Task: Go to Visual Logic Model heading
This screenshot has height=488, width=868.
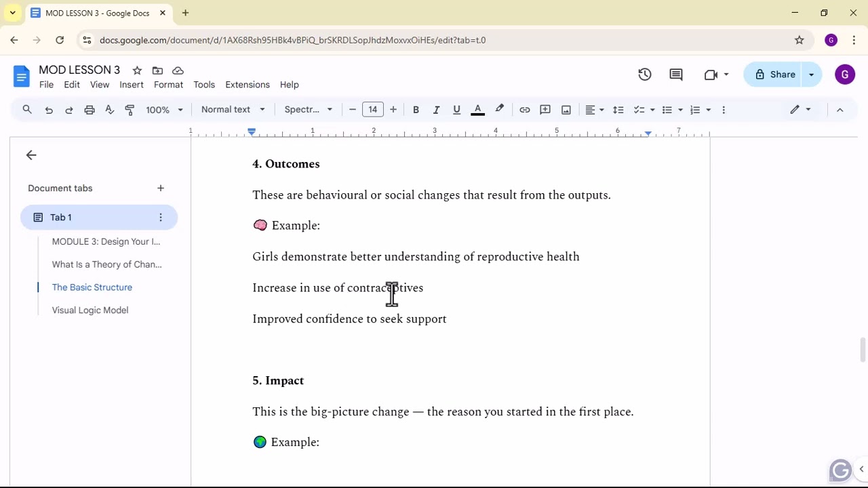Action: [x=90, y=310]
